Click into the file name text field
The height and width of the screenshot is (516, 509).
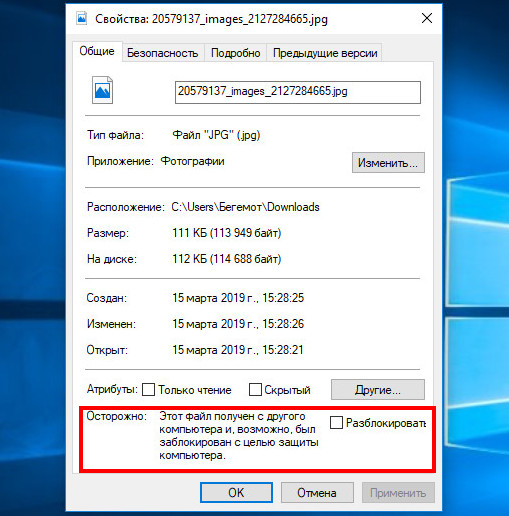tap(298, 92)
